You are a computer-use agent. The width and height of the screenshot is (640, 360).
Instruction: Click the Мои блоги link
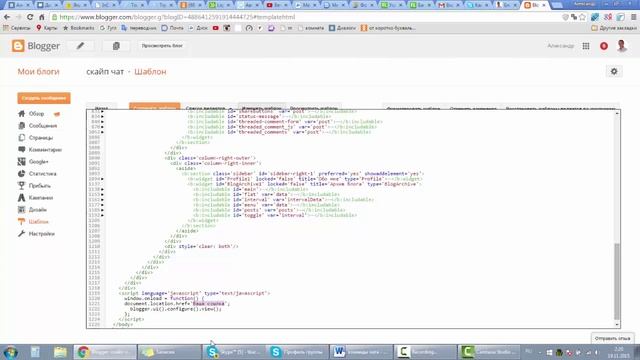click(38, 71)
